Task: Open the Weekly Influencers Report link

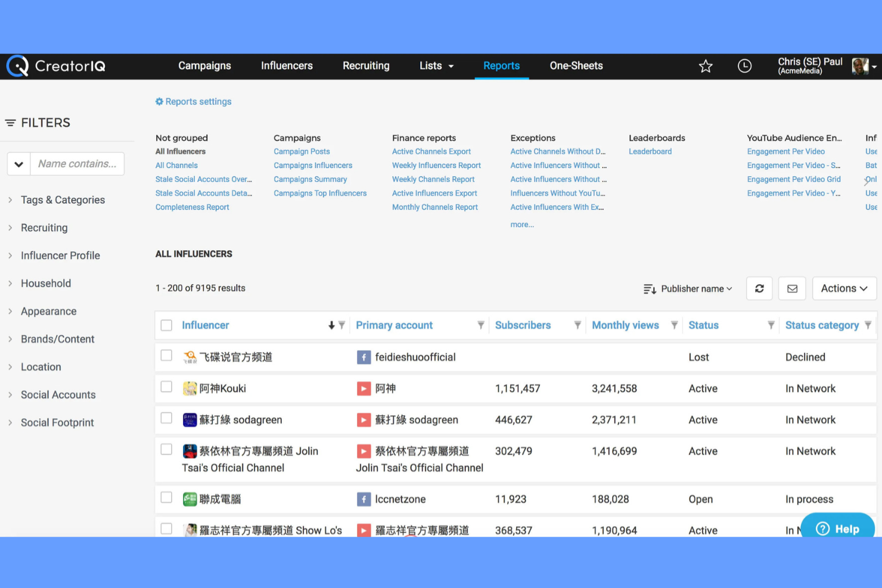Action: tap(436, 165)
